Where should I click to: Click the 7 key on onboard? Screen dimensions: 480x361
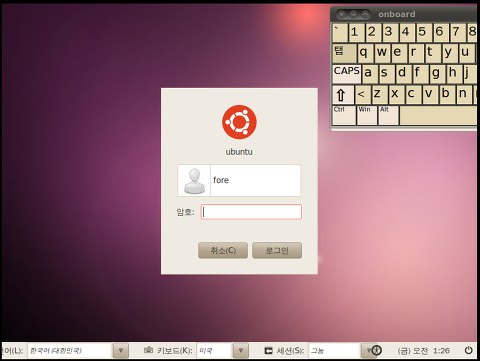[x=458, y=33]
